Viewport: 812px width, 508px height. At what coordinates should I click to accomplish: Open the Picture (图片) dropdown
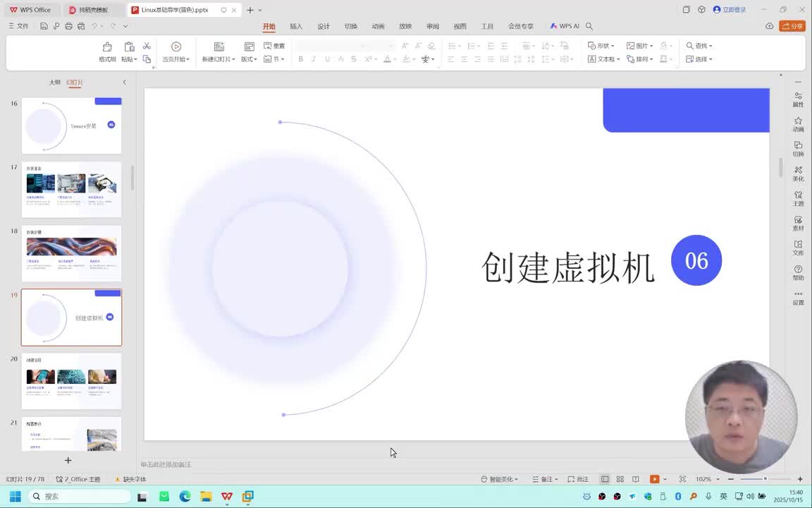(x=640, y=46)
